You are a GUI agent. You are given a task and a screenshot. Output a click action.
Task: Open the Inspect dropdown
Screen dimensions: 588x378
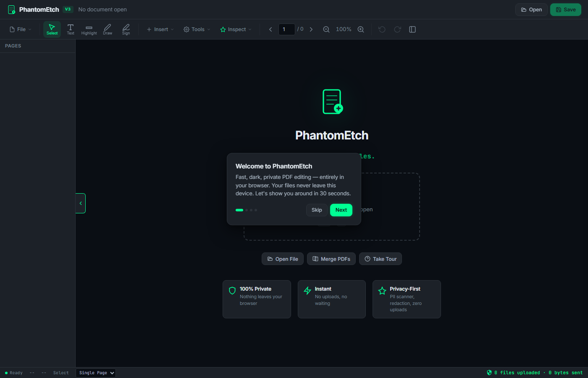pos(236,29)
